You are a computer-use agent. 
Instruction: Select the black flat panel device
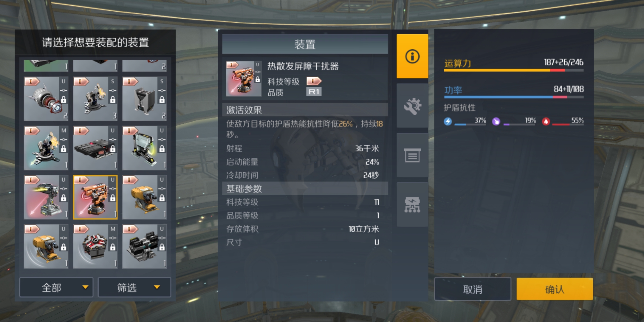(x=95, y=148)
